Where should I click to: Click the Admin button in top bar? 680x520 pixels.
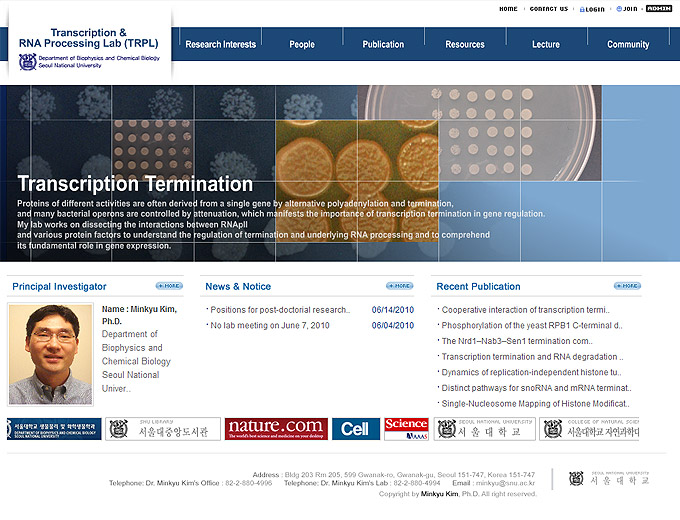(658, 9)
